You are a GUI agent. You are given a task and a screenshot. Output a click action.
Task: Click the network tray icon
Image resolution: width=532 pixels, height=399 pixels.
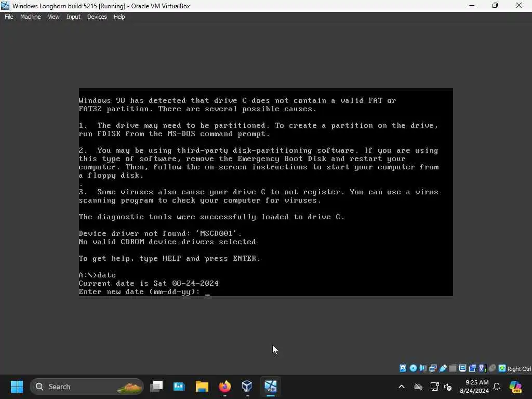click(434, 387)
